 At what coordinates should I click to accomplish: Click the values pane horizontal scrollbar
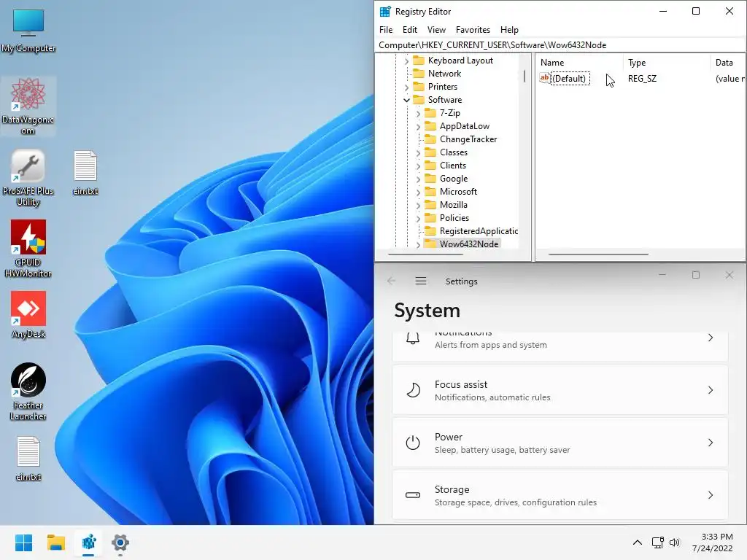pyautogui.click(x=598, y=254)
